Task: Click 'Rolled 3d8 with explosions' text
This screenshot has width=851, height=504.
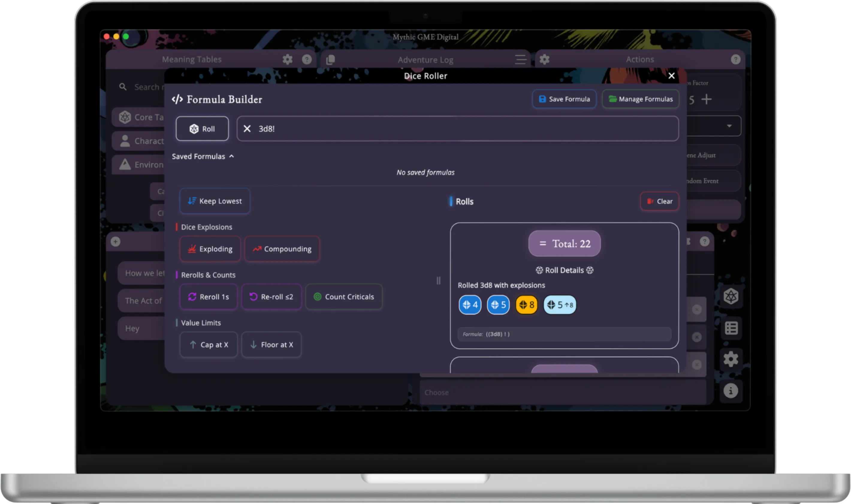Action: pyautogui.click(x=501, y=285)
